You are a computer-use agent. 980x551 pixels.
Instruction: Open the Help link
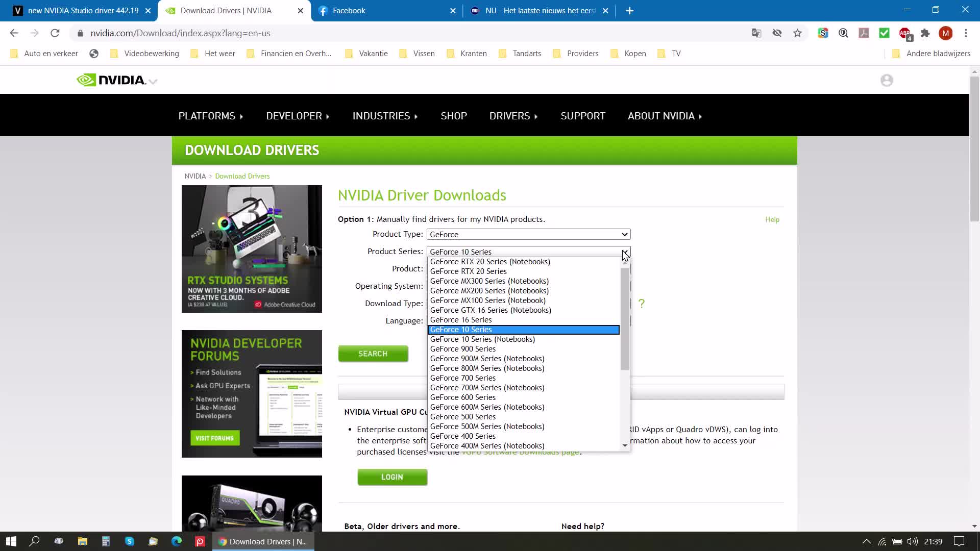[772, 219]
